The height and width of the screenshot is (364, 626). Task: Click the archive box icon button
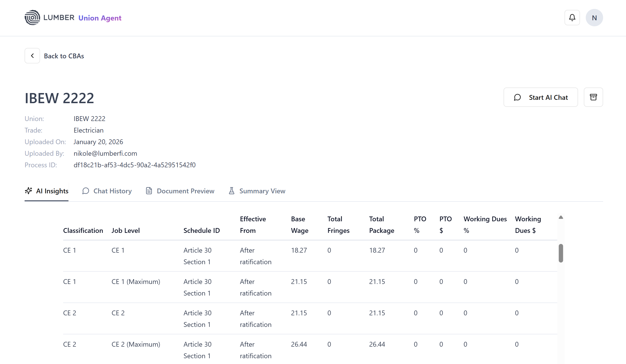coord(593,97)
